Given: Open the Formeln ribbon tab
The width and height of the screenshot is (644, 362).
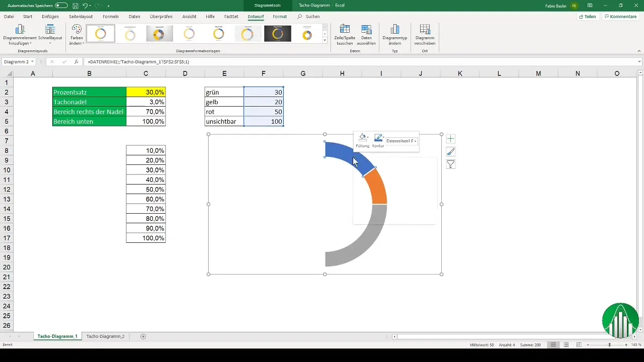Looking at the screenshot, I should tap(111, 17).
